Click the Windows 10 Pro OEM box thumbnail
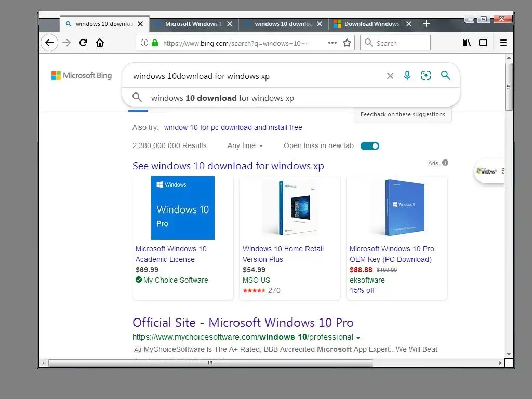532x399 pixels. (397, 208)
